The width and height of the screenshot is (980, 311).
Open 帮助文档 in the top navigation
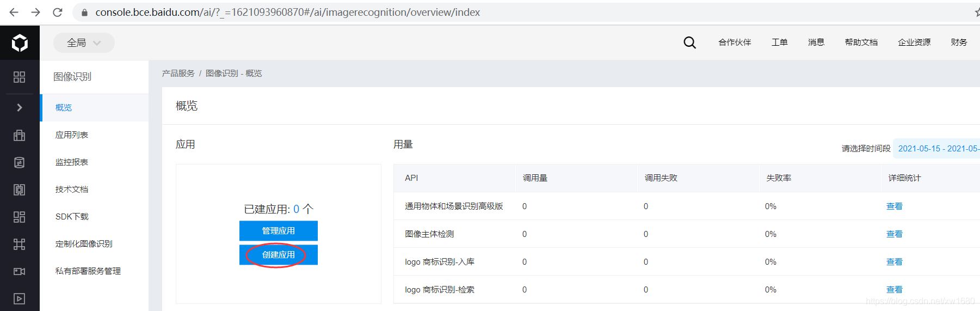[861, 42]
